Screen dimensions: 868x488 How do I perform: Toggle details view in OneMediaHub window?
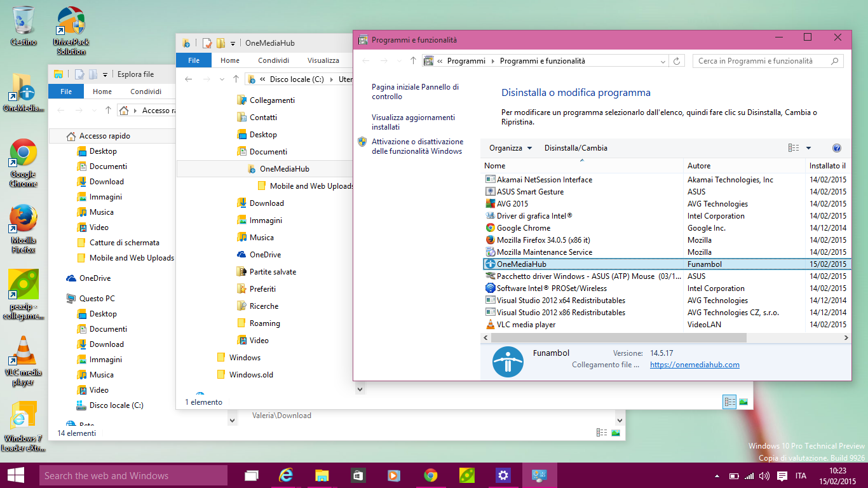coord(729,402)
